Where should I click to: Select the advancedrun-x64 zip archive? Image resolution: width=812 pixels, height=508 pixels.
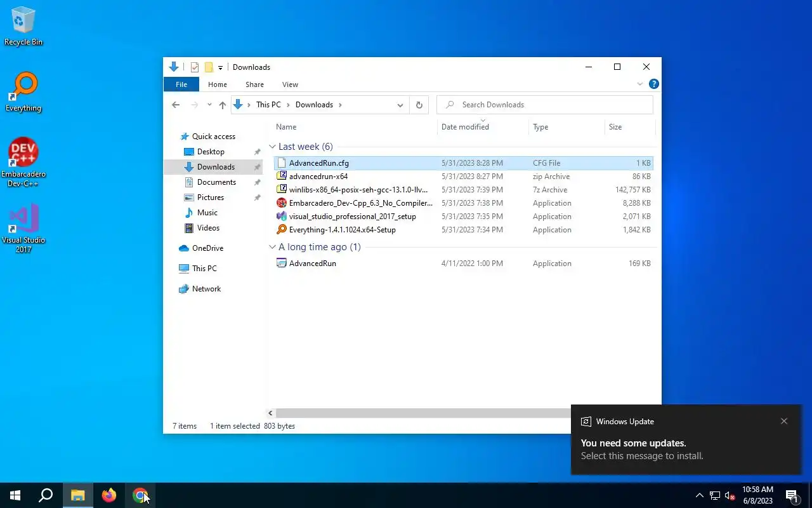coord(464,177)
